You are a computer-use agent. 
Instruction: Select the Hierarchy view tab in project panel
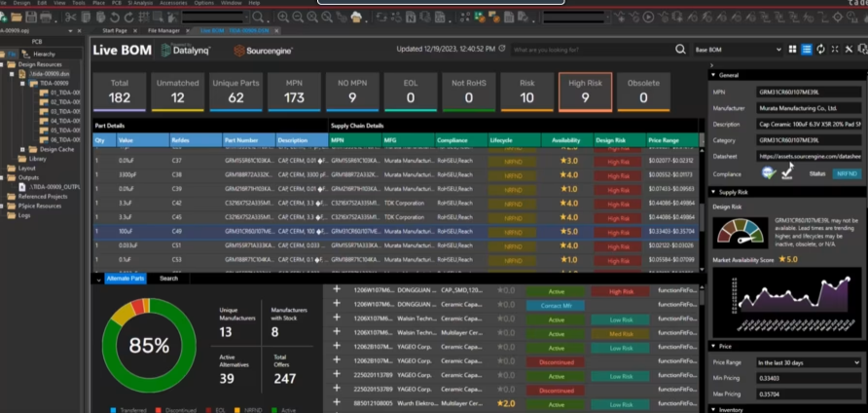tap(39, 54)
